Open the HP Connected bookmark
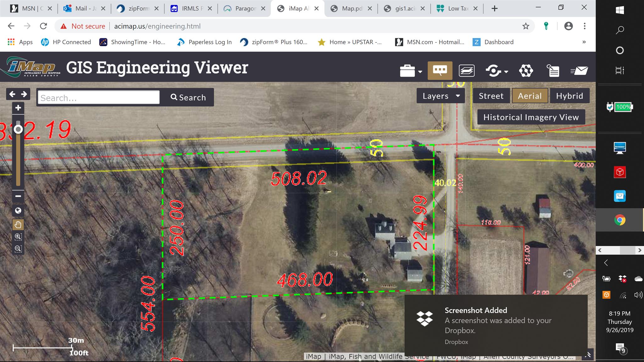The width and height of the screenshot is (644, 362). click(x=66, y=42)
